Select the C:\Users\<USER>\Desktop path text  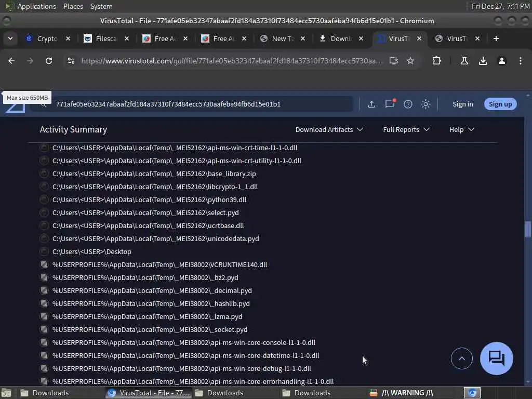pyautogui.click(x=91, y=252)
